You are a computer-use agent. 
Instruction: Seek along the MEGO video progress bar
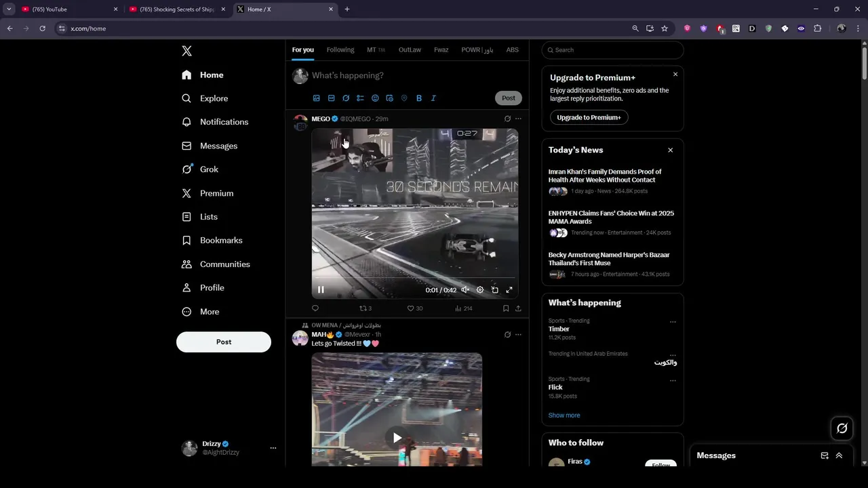(414, 278)
